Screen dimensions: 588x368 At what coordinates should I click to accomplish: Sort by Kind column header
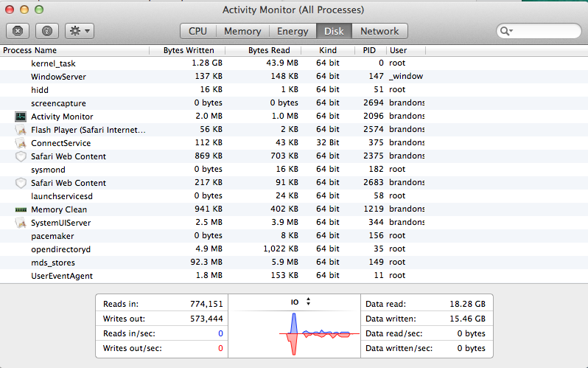pyautogui.click(x=328, y=50)
